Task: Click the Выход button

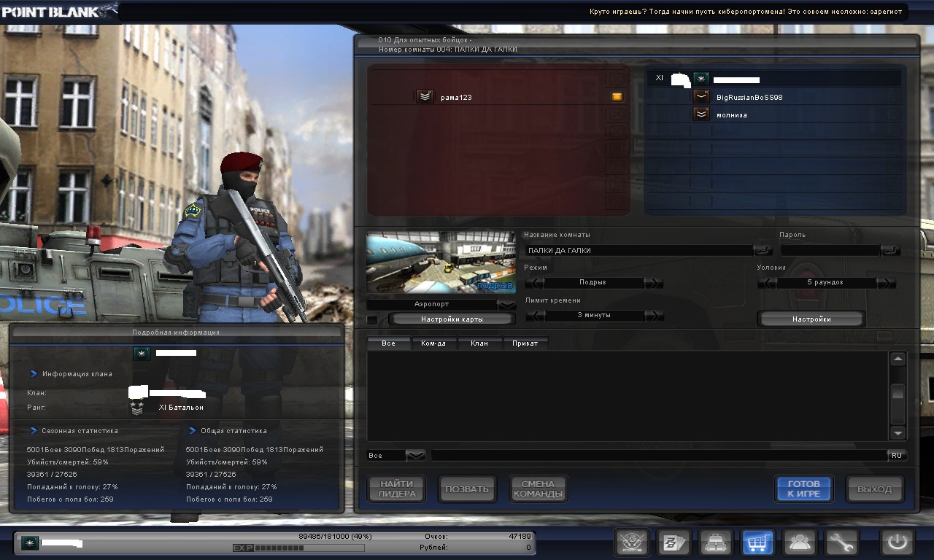Action: pos(874,489)
